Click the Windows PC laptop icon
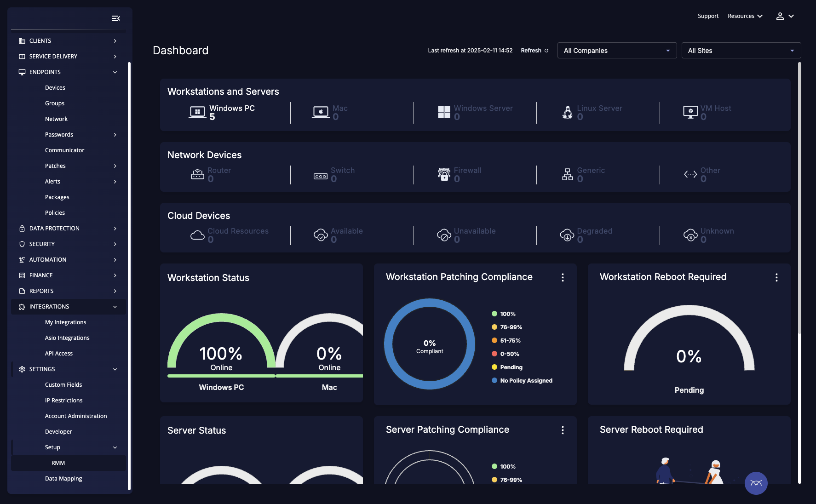Image resolution: width=816 pixels, height=504 pixels. coord(198,112)
